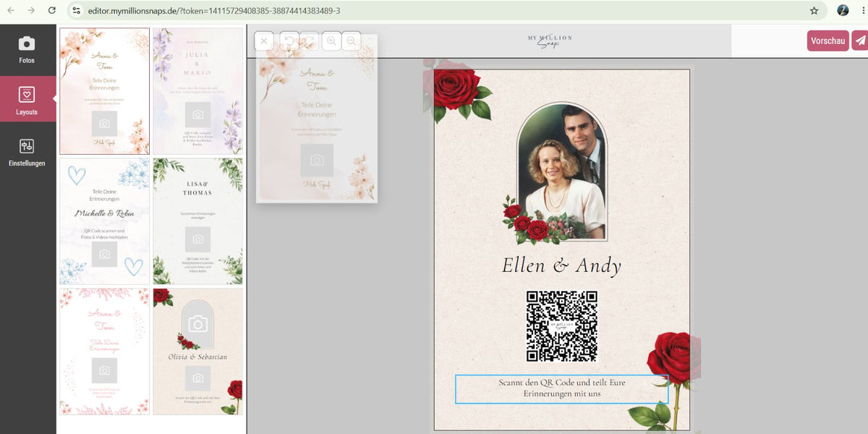The width and height of the screenshot is (868, 434).
Task: View site information icon in address bar
Action: (x=77, y=11)
